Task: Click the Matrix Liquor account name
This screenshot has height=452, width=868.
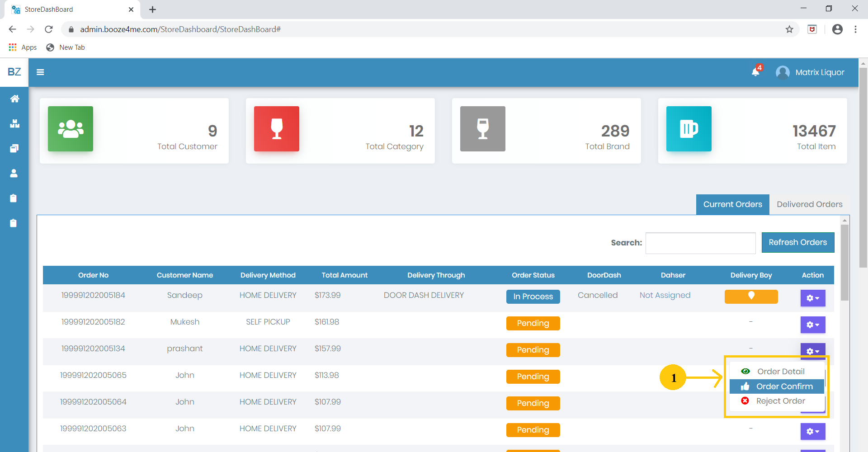Action: (x=820, y=72)
